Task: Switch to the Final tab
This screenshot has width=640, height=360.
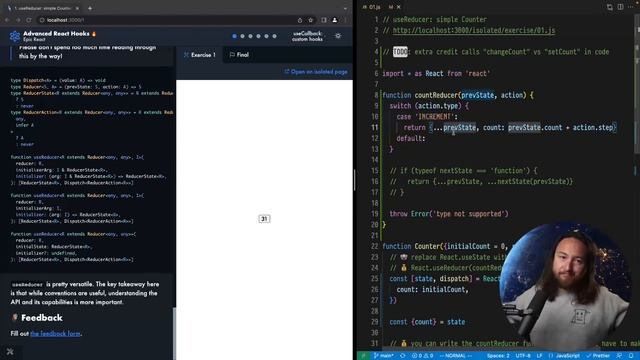Action: tap(239, 55)
